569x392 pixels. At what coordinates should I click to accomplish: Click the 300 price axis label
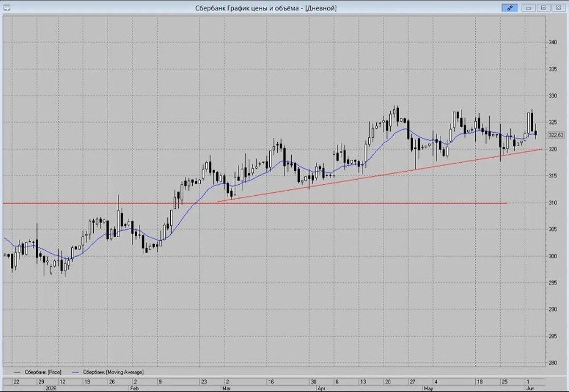coord(552,256)
